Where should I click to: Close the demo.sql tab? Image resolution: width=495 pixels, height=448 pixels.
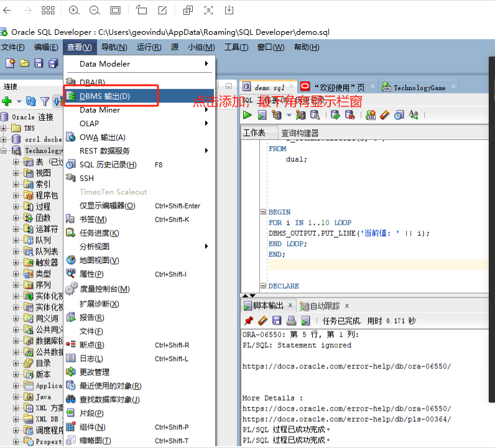point(292,86)
